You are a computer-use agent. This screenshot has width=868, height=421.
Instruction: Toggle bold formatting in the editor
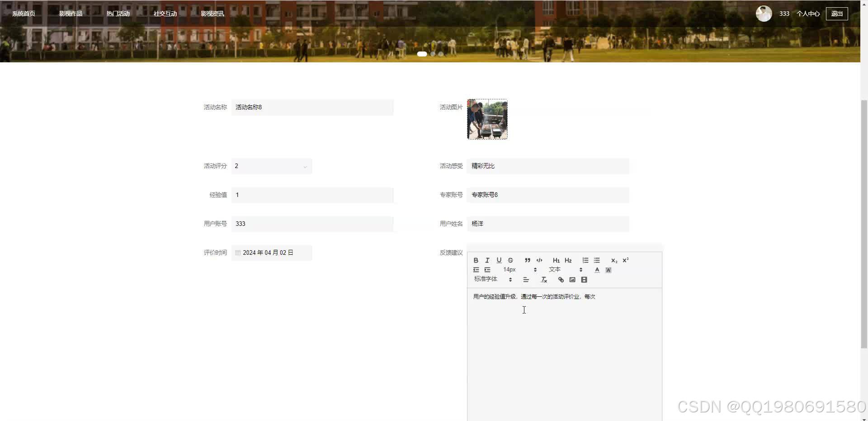point(476,260)
